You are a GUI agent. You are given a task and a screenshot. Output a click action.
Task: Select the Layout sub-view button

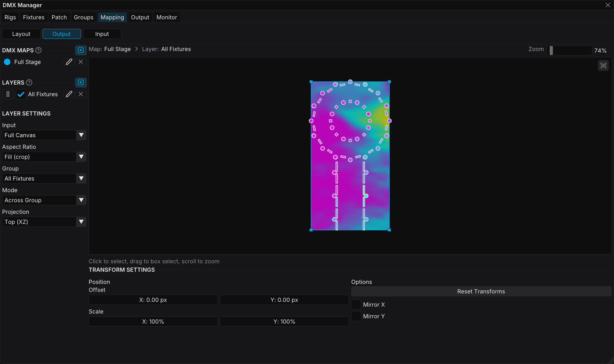pos(21,34)
